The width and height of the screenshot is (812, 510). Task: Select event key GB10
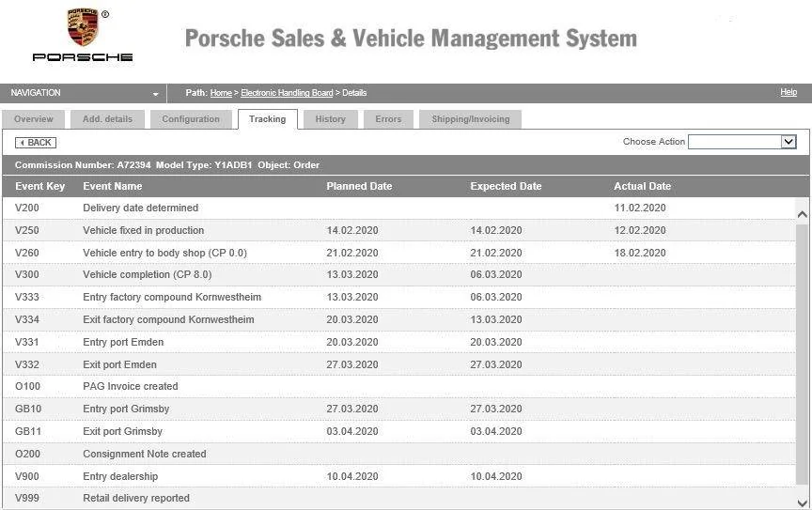[28, 410]
